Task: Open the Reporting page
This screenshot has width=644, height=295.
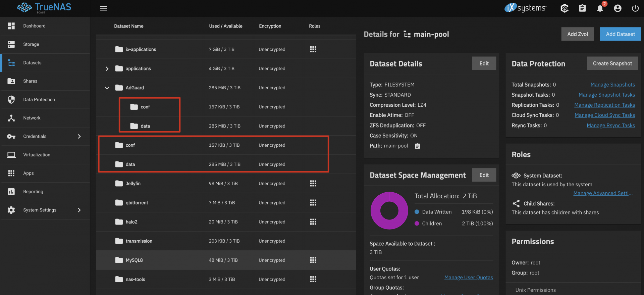Action: 45,192
